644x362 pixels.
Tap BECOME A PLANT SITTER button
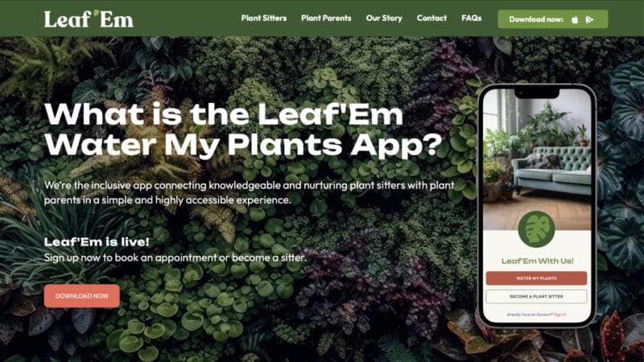tap(536, 296)
